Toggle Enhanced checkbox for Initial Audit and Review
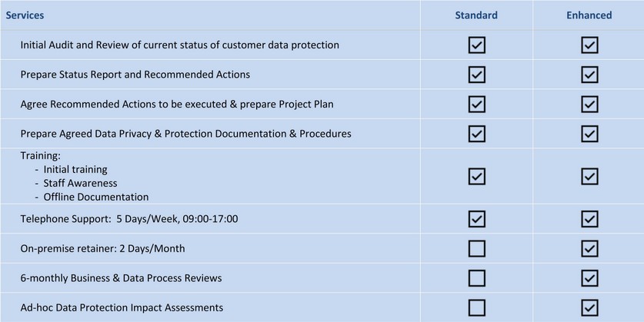The width and height of the screenshot is (644, 322). (x=589, y=45)
